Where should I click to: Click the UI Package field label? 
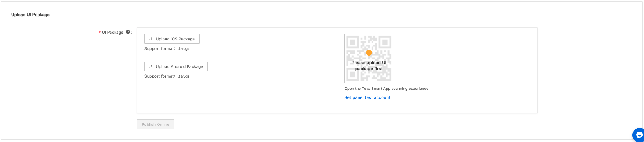click(x=113, y=33)
